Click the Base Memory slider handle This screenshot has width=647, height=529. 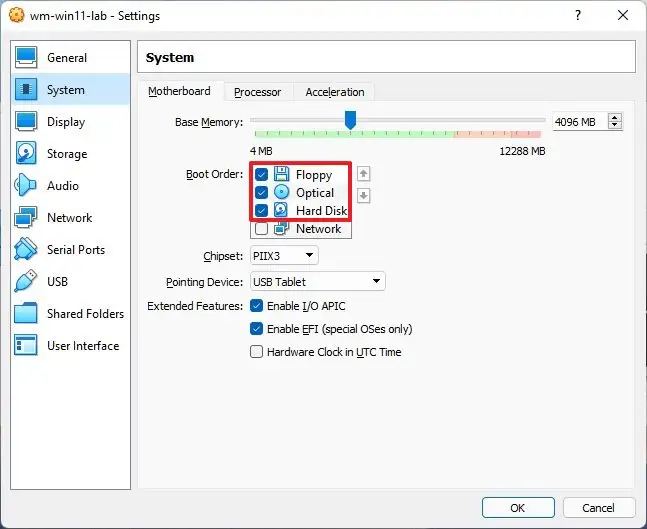click(x=350, y=120)
